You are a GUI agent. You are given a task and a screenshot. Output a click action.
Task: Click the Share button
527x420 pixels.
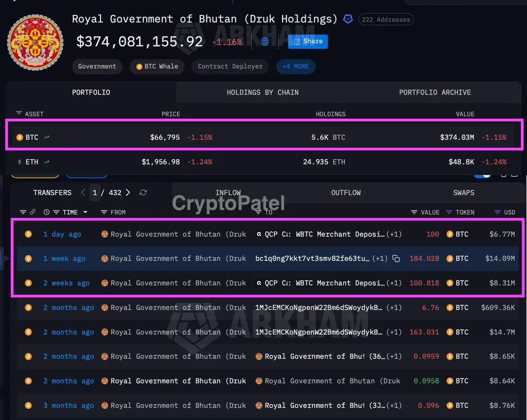[x=308, y=41]
